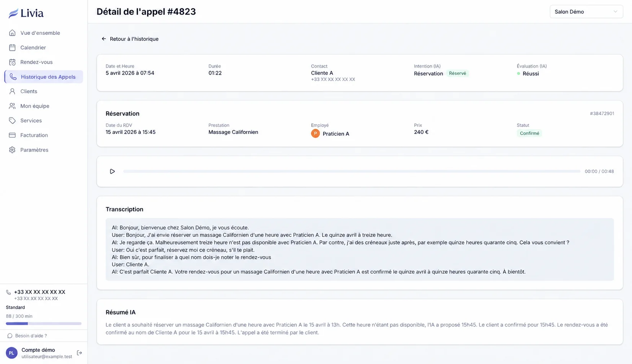The width and height of the screenshot is (632, 364).
Task: Seek within the audio progress bar
Action: [352, 171]
